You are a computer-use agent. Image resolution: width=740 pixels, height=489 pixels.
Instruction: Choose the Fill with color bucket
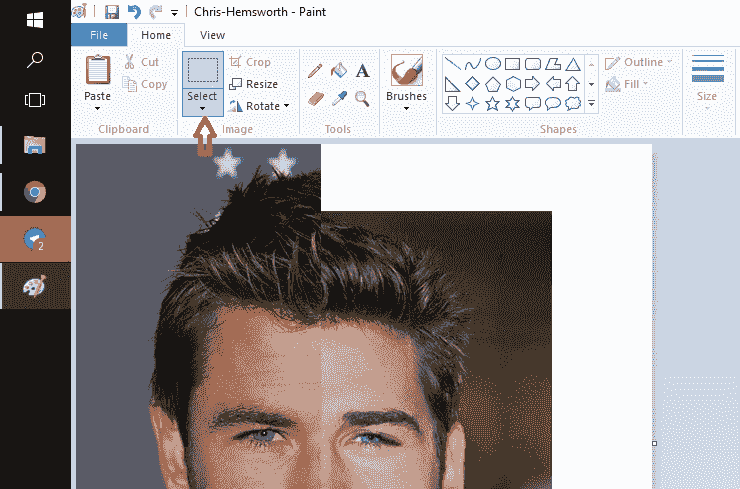click(338, 71)
